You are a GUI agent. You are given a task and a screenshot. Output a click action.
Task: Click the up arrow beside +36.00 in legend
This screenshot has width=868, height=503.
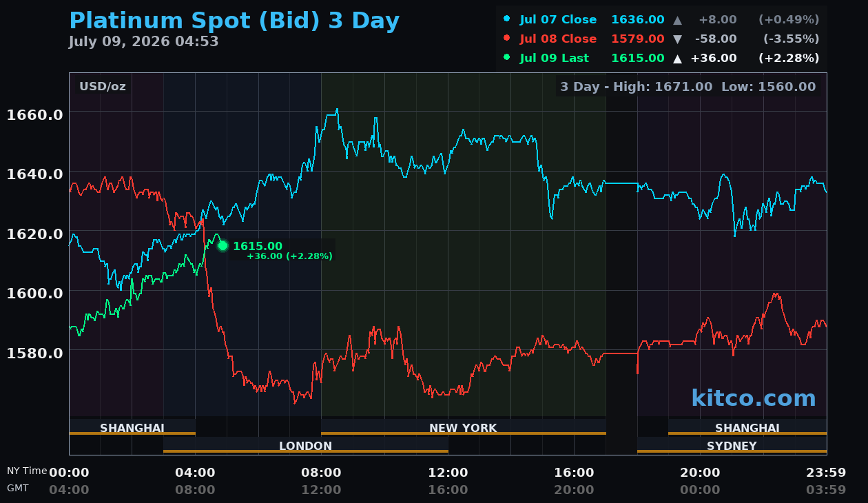678,59
